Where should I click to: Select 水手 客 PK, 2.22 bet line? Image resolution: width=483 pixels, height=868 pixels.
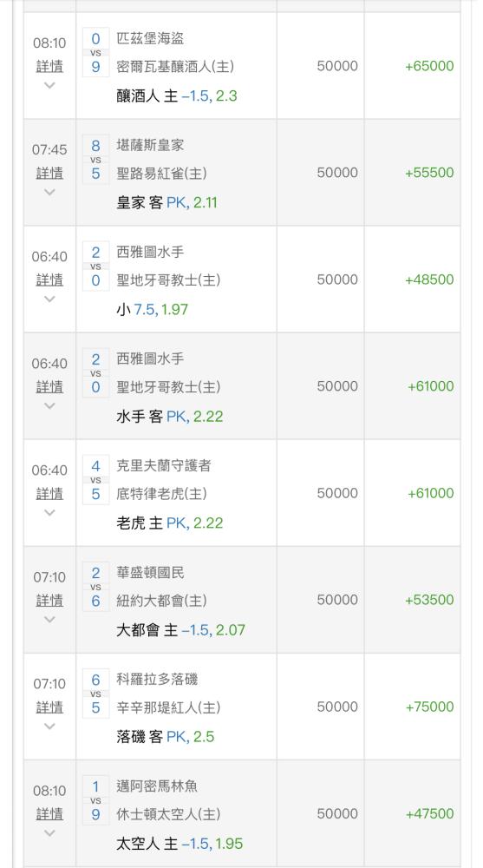pos(169,417)
